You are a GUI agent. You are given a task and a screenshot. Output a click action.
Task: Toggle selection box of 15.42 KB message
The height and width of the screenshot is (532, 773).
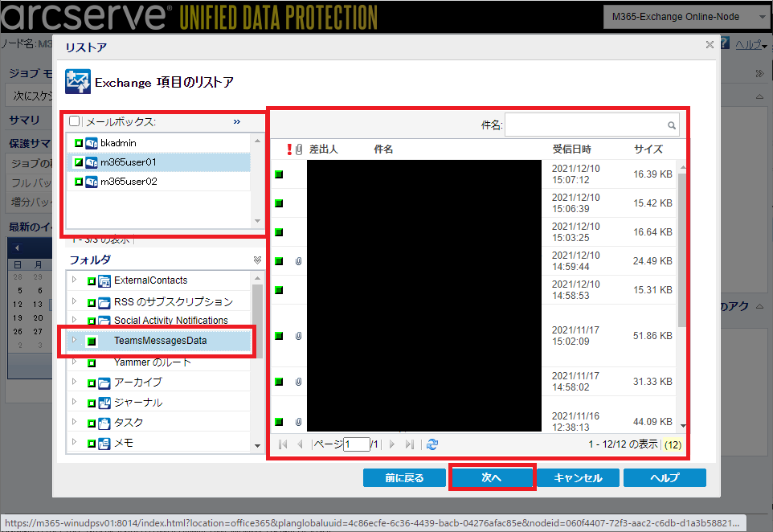click(x=279, y=203)
